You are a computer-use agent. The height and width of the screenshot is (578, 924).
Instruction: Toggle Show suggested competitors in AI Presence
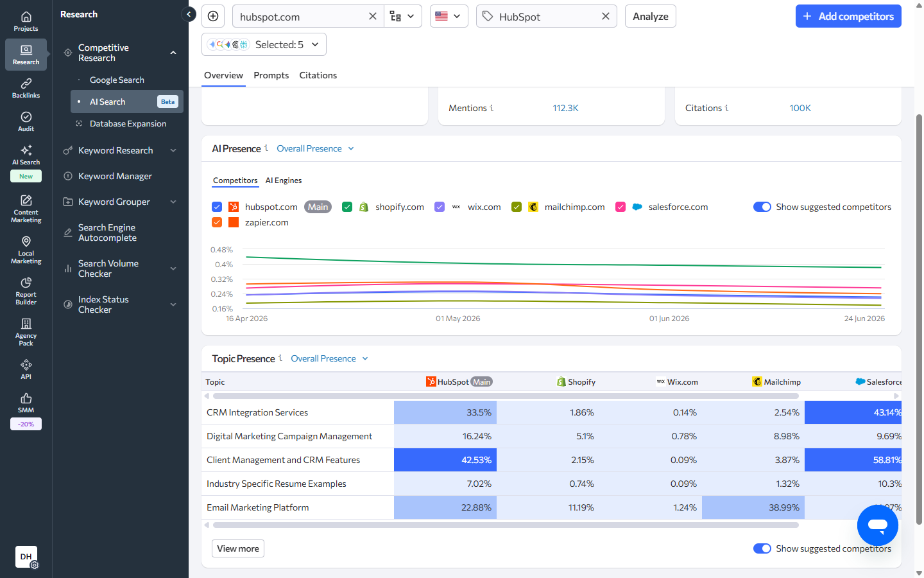(x=762, y=207)
